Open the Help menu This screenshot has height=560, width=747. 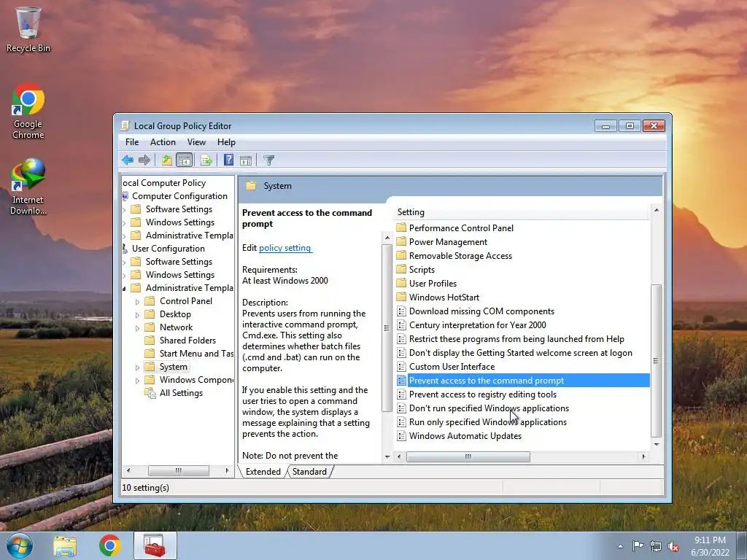(x=226, y=142)
